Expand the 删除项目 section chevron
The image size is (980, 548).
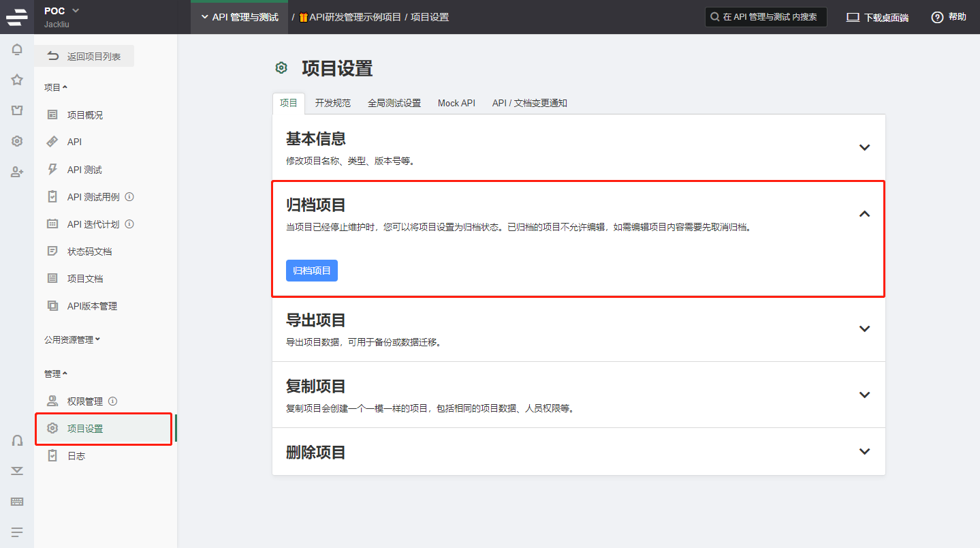(864, 451)
